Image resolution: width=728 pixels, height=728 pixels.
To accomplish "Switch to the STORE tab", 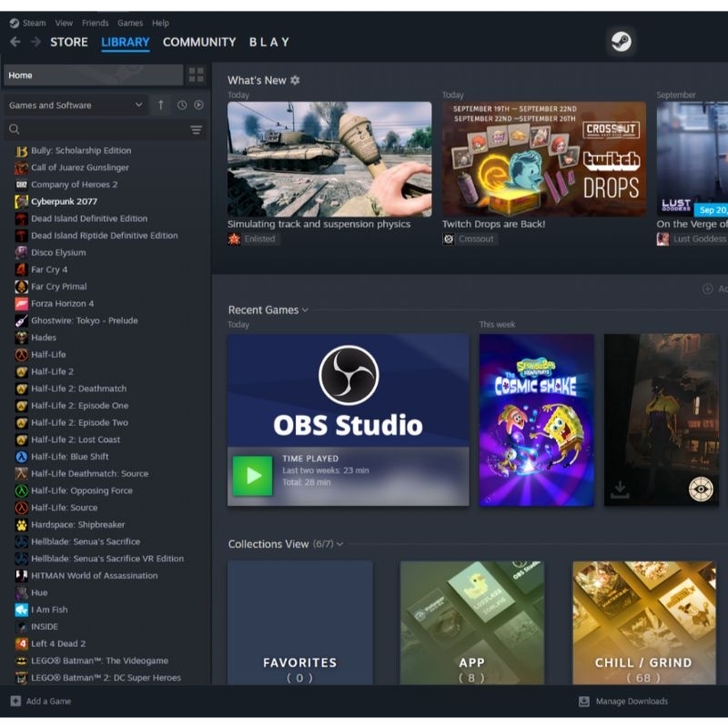I will (69, 42).
